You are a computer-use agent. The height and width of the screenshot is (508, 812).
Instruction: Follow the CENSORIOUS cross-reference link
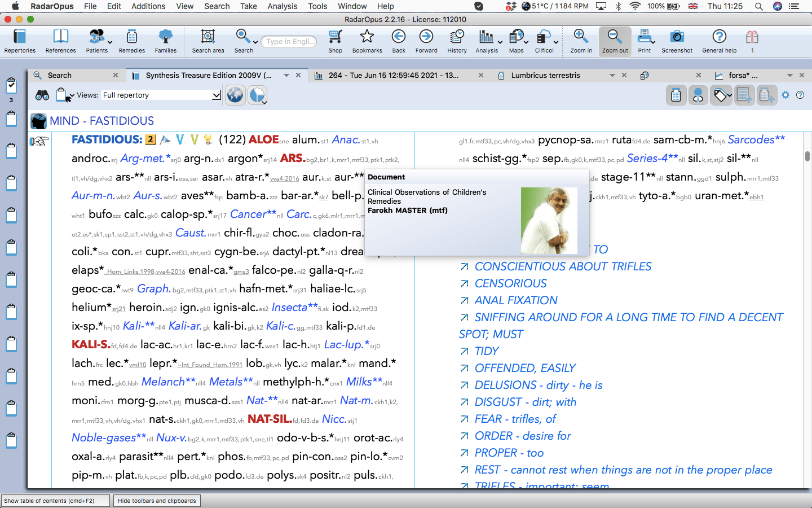click(x=510, y=283)
